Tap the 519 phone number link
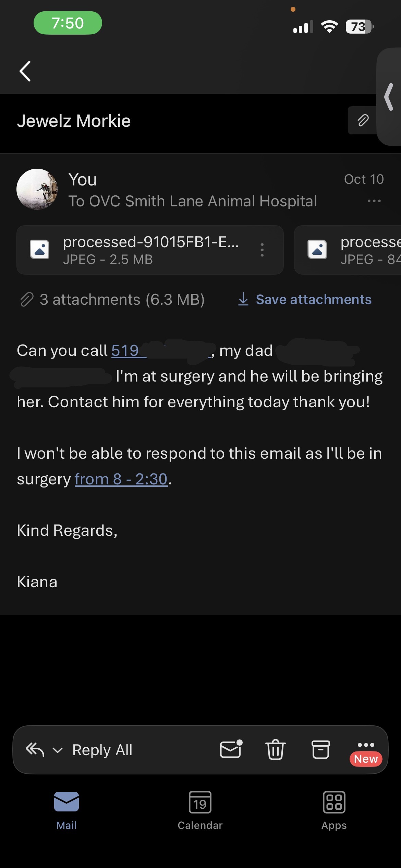 [125, 351]
